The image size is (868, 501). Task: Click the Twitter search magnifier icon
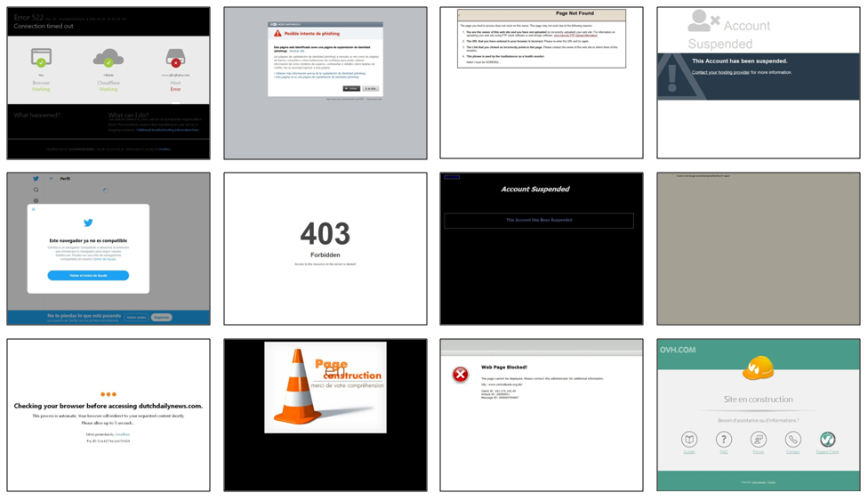pyautogui.click(x=36, y=190)
